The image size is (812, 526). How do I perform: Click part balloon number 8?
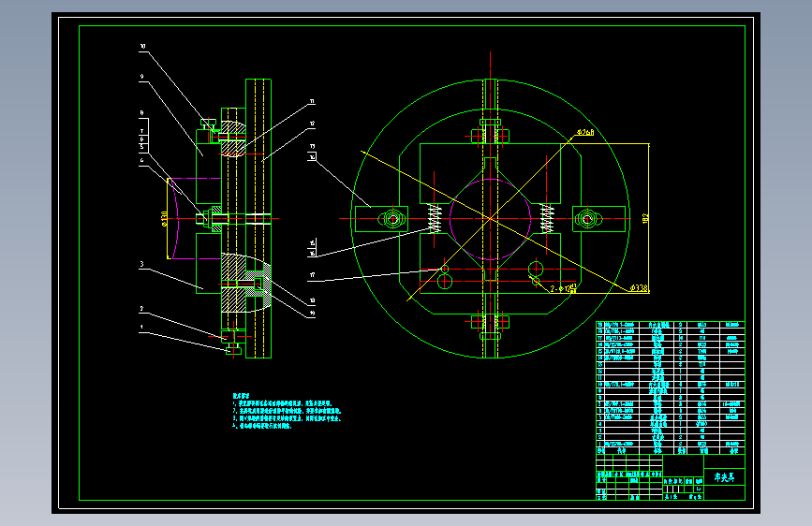tap(141, 112)
